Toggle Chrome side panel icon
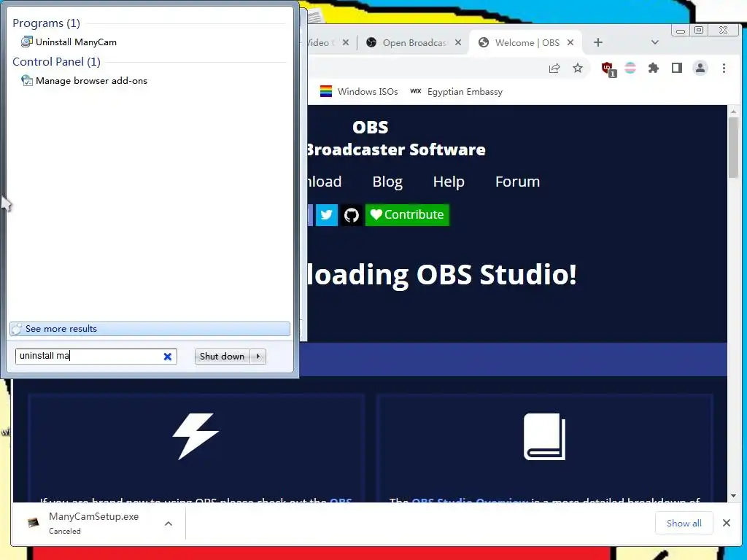Viewport: 747px width, 560px height. pyautogui.click(x=676, y=68)
